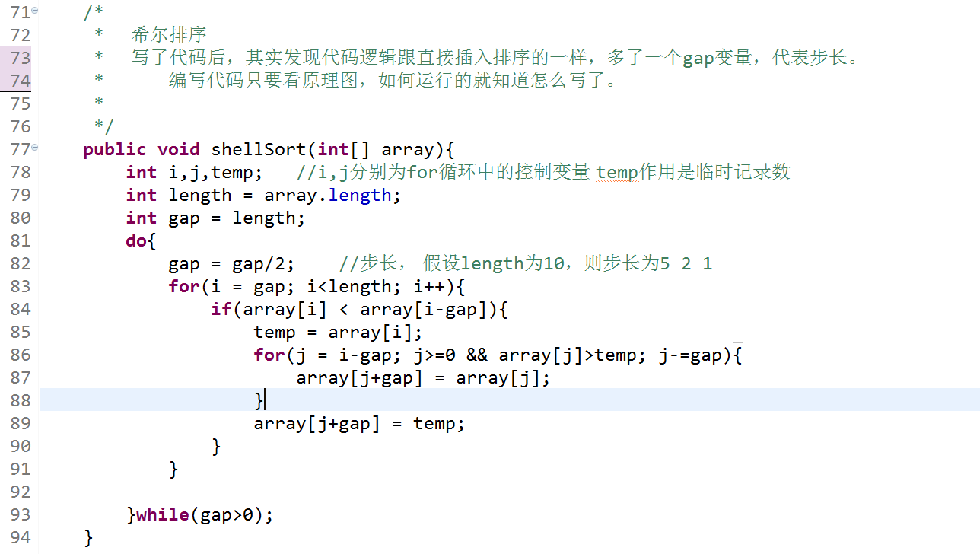Click the comment starting //步长

[526, 263]
